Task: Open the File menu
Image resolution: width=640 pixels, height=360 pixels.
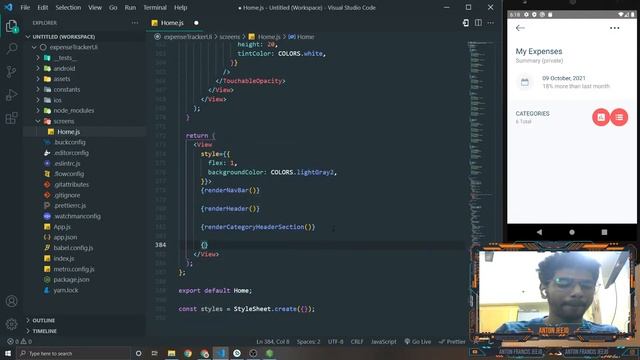Action: 25,7
